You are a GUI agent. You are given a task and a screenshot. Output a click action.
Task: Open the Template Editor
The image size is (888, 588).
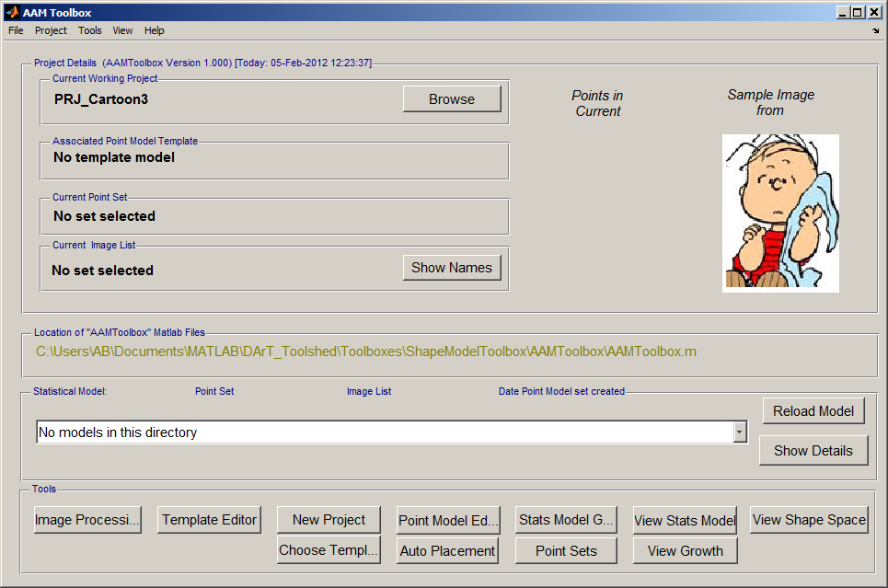(x=210, y=520)
